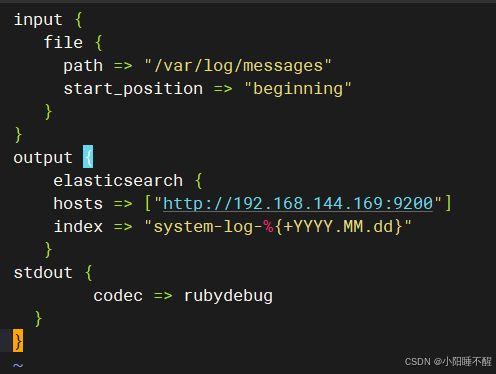The height and width of the screenshot is (374, 496).
Task: Click the arrow operator after "index"
Action: coord(123,227)
